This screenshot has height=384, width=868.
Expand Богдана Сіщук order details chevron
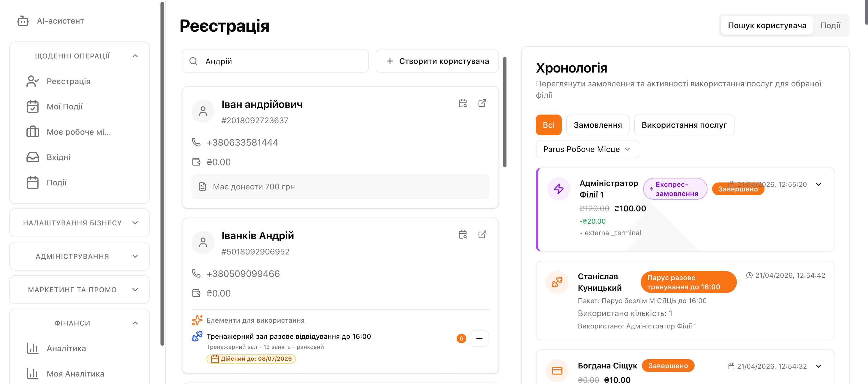(x=819, y=366)
